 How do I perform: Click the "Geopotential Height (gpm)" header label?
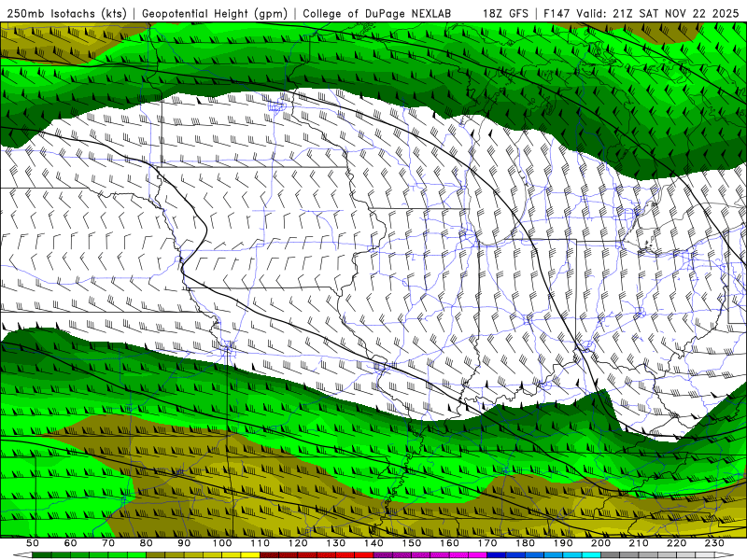[215, 13]
